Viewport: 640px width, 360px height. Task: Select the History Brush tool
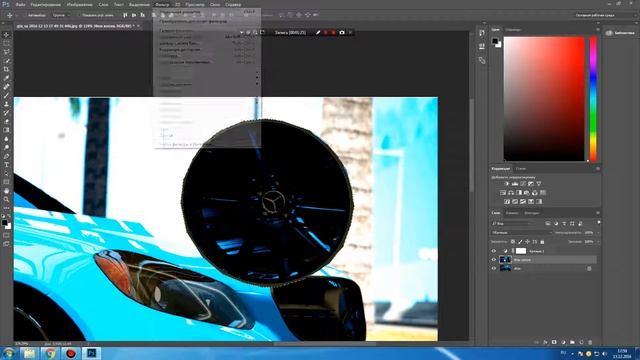point(6,113)
